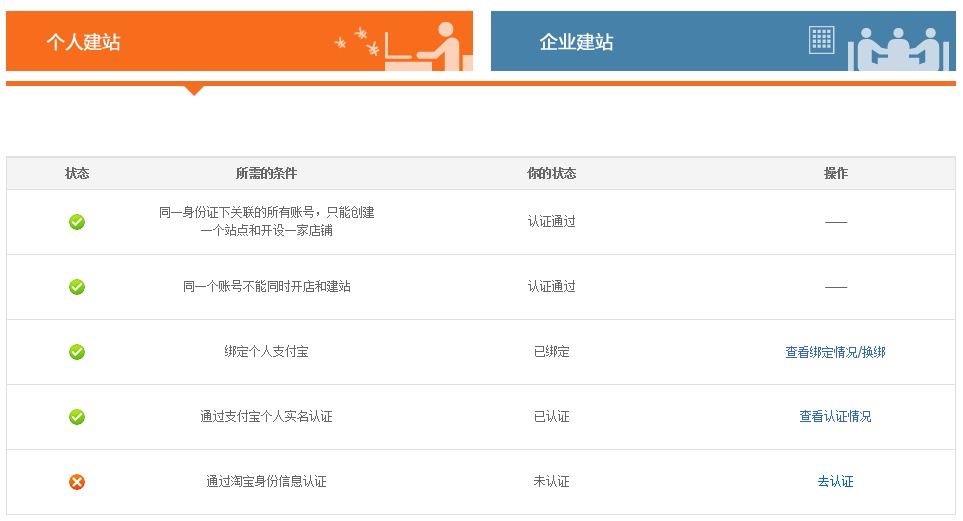
Task: Click 认证通过 status in the 同一身份证 row
Action: (552, 221)
